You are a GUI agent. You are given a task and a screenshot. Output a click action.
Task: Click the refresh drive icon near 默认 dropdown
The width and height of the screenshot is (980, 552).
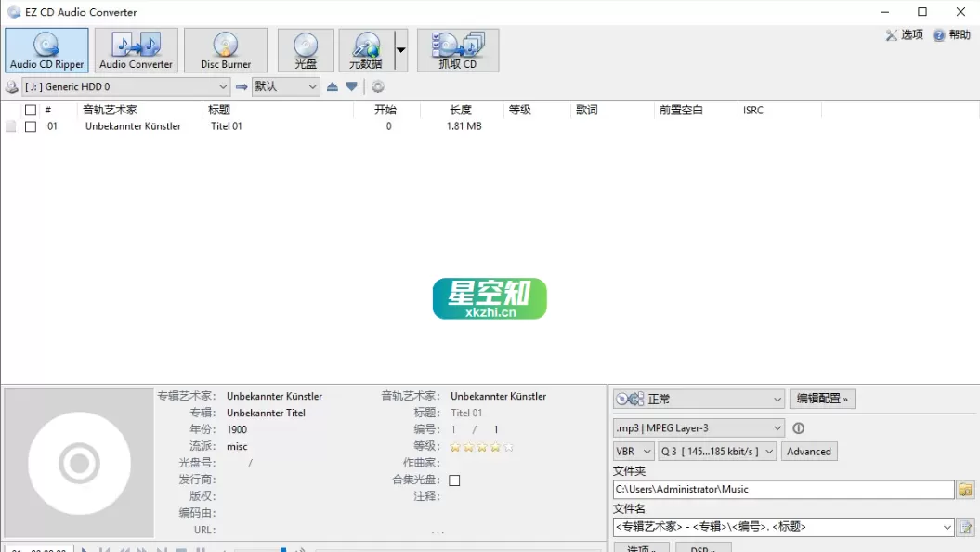click(378, 85)
